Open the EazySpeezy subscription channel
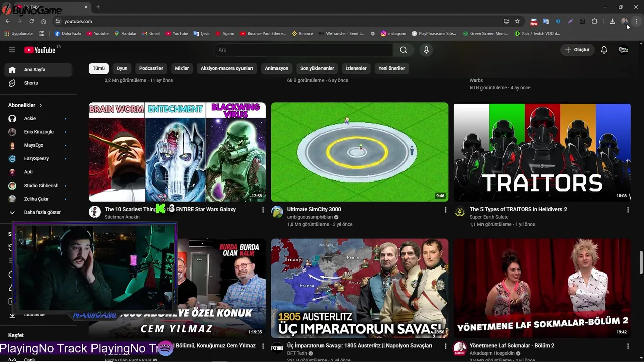 [39, 158]
